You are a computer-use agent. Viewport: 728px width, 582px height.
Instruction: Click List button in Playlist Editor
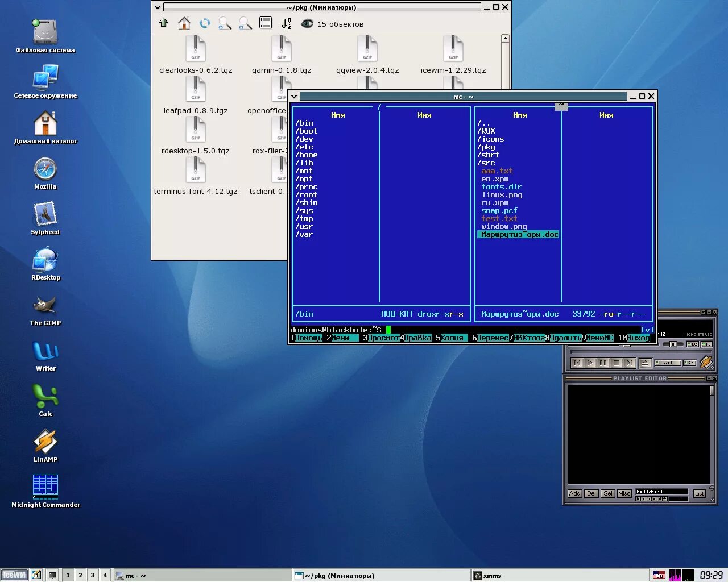[700, 493]
